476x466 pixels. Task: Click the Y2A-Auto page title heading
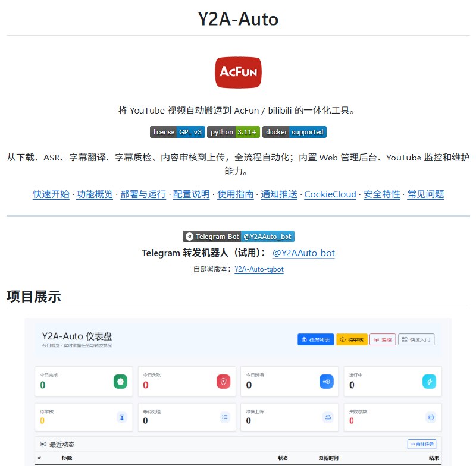point(238,19)
